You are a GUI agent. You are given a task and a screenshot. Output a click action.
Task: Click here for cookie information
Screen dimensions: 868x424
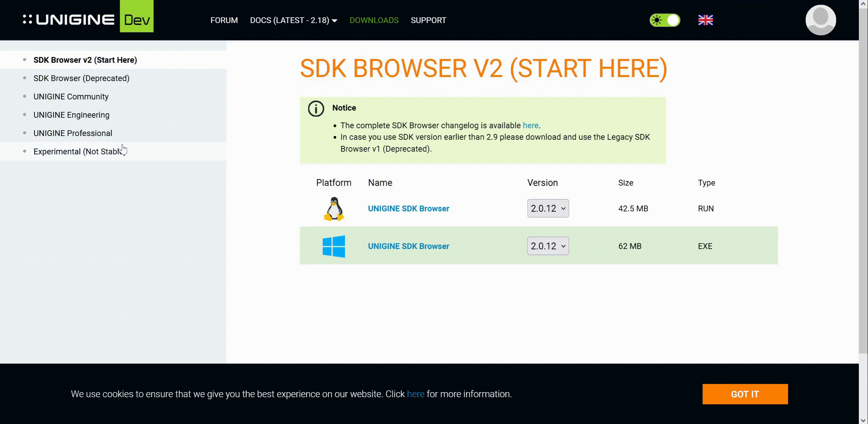coord(415,394)
